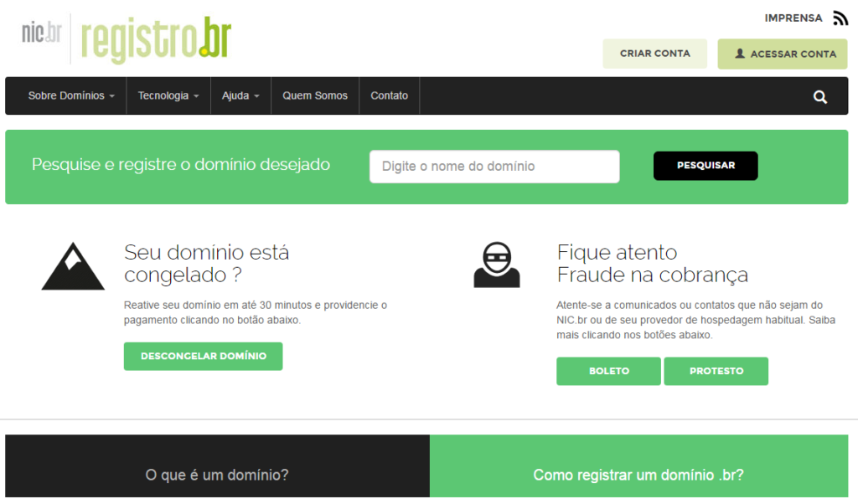The image size is (858, 504).
Task: Click the frozen mountain icon
Action: [x=73, y=265]
